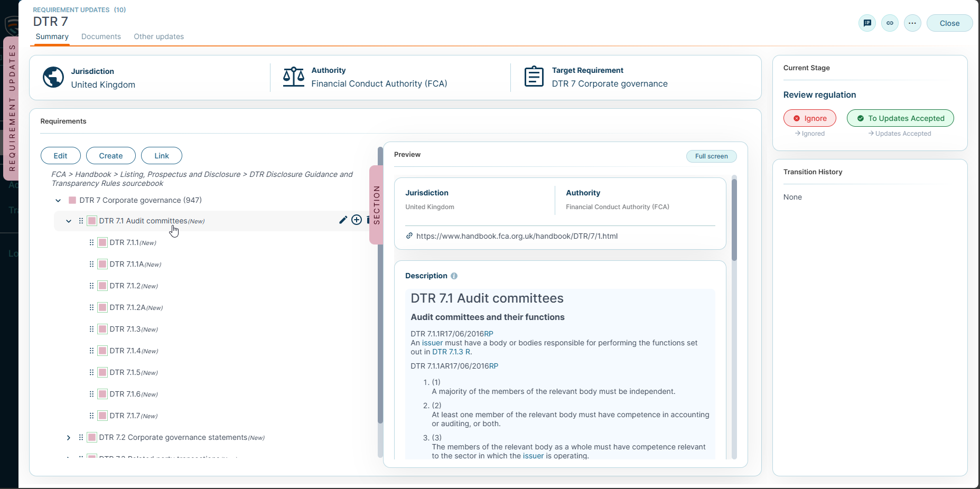Click the To Updates Accepted button

900,118
